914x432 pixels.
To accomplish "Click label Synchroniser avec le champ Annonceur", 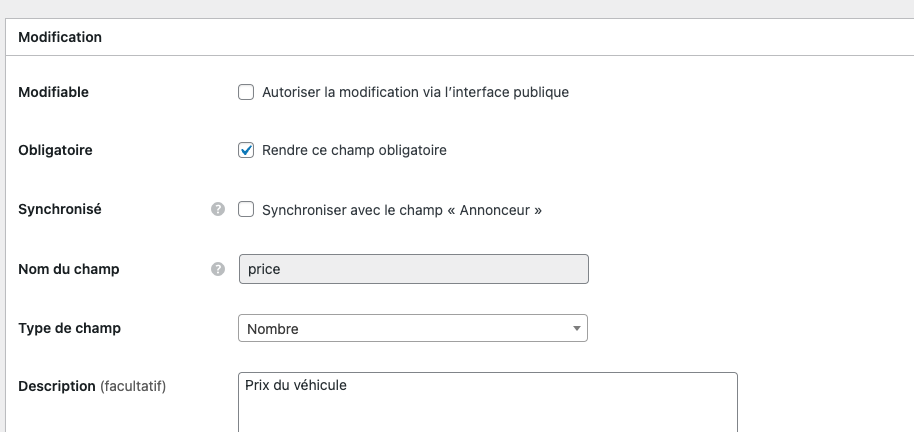I will tap(402, 210).
